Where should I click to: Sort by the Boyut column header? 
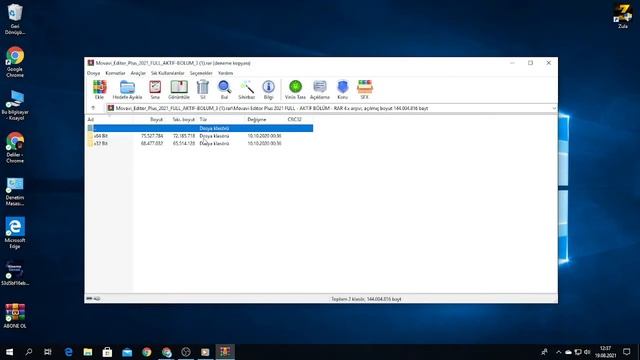156,120
